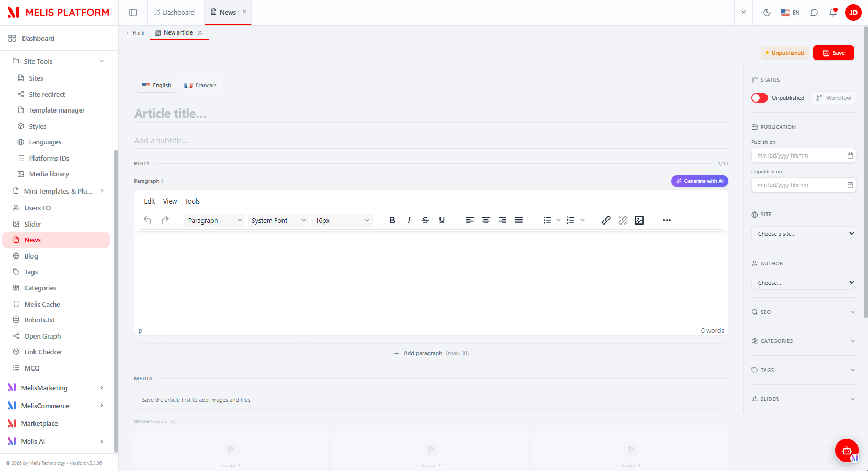Screen dimensions: 868x471
Task: Toggle bold formatting in editor toolbar
Action: tap(392, 220)
